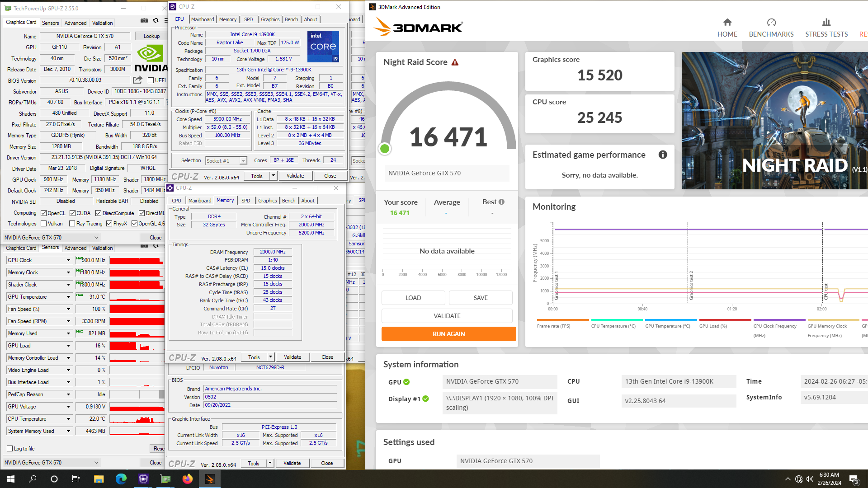Click the BIOS export arrow icon next to UEFI
The width and height of the screenshot is (868, 488).
(x=137, y=80)
